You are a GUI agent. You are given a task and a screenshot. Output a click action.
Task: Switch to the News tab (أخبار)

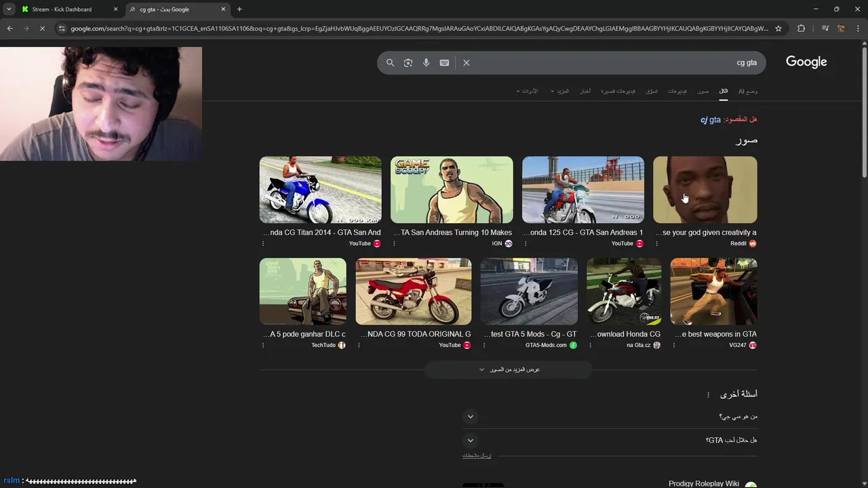[585, 91]
